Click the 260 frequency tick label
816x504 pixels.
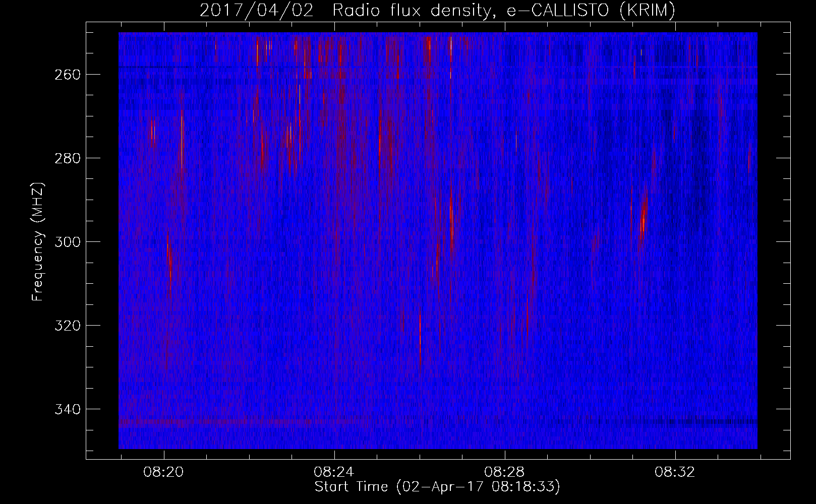(68, 75)
